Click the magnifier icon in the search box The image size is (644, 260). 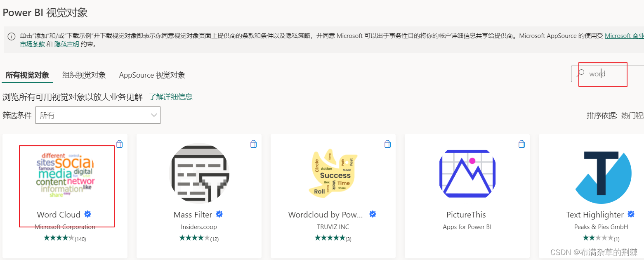580,73
